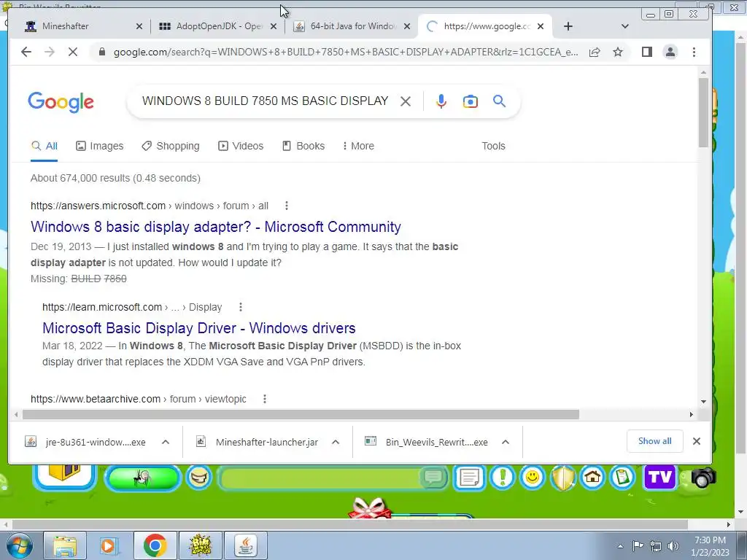This screenshot has height=560, width=747.
Task: Open the TV icon in Bin Weevils toolbar
Action: pos(659,477)
